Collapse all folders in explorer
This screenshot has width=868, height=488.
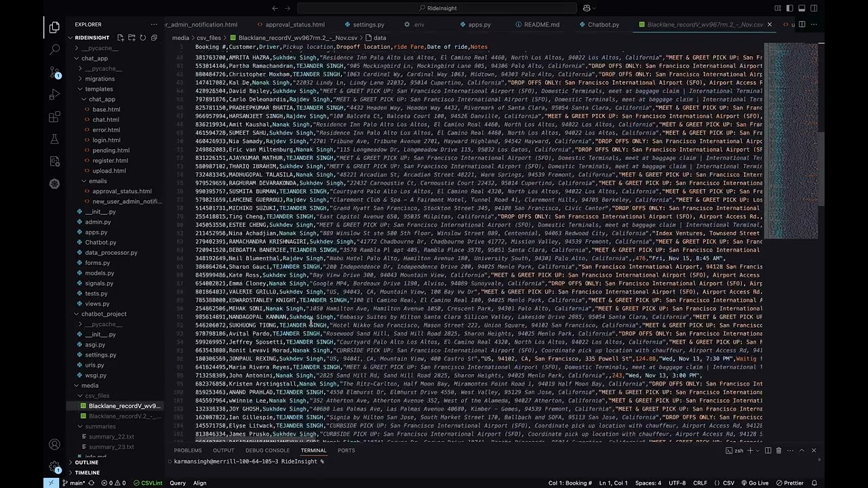(x=154, y=38)
